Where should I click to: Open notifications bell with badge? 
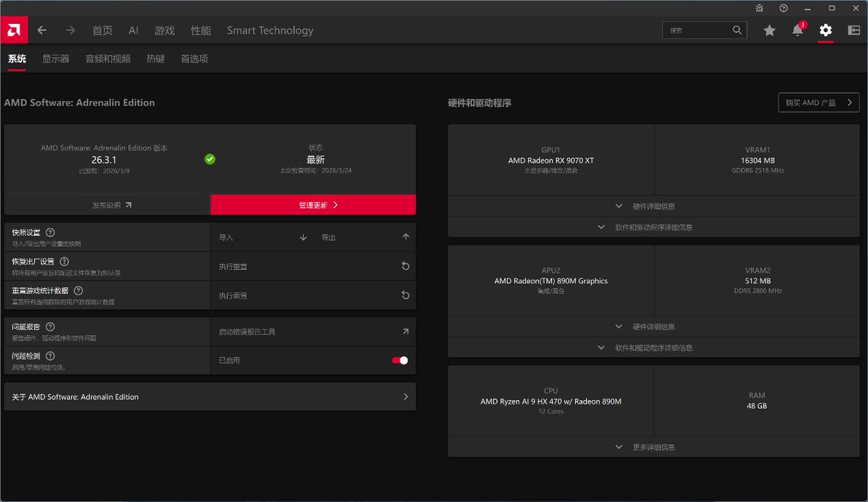(x=797, y=30)
